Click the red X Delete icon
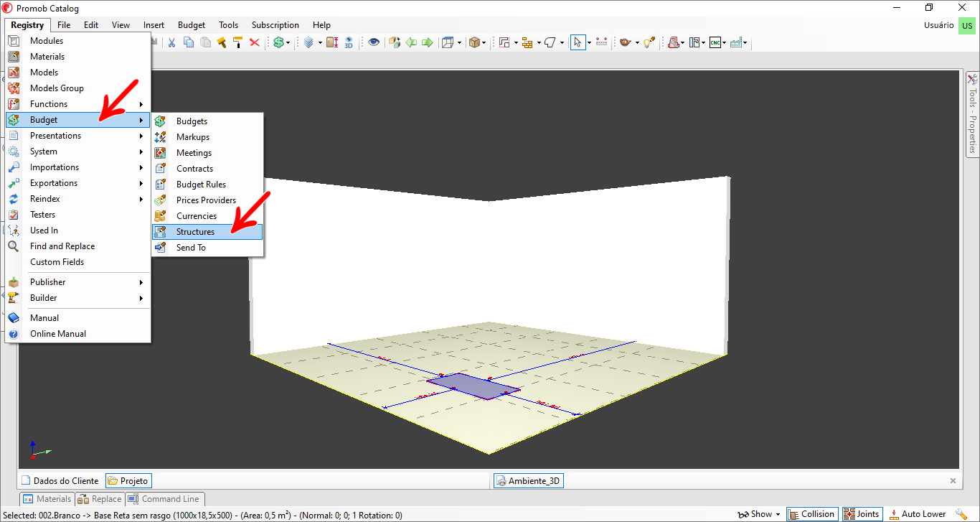The height and width of the screenshot is (522, 980). point(254,42)
